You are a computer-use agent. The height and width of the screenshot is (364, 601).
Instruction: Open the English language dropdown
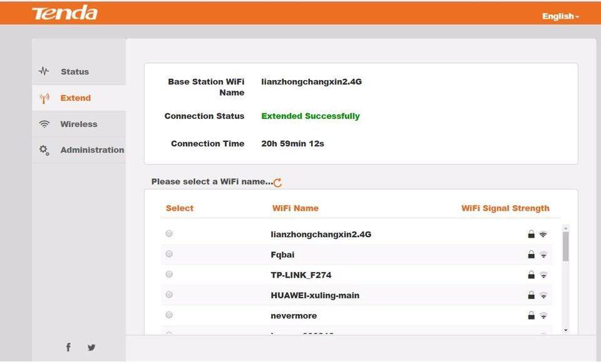coord(560,16)
